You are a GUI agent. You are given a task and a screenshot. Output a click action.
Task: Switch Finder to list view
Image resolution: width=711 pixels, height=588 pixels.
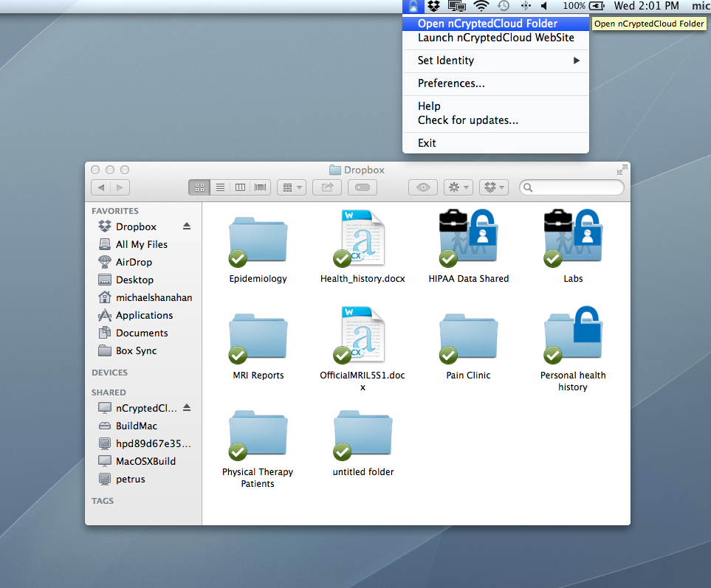coord(220,187)
